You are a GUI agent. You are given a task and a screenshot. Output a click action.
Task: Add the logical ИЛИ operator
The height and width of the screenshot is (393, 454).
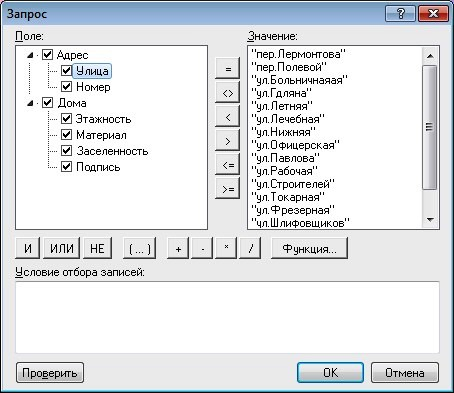coord(62,248)
